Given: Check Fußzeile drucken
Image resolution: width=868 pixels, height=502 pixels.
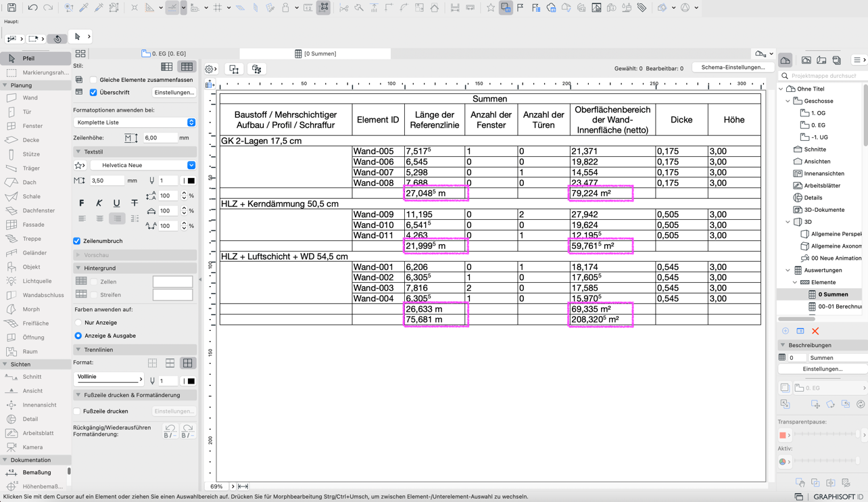Looking at the screenshot, I should tap(77, 411).
